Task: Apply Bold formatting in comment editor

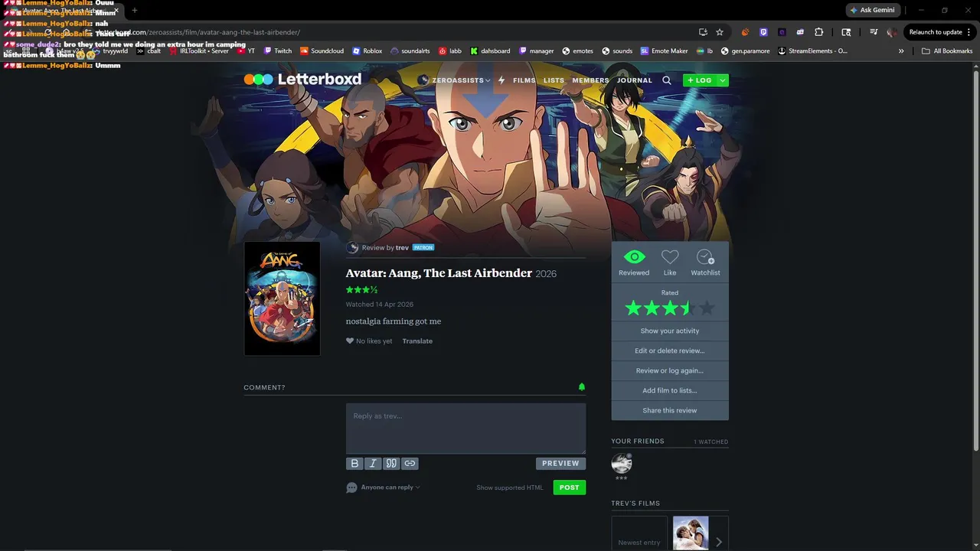Action: click(x=354, y=463)
